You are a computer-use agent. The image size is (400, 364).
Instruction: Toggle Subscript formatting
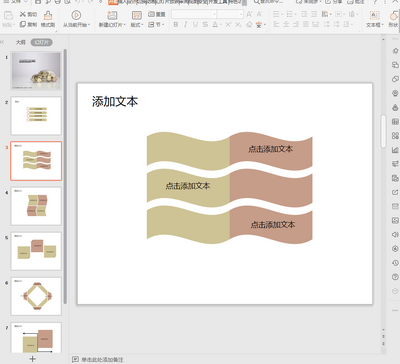tap(238, 25)
